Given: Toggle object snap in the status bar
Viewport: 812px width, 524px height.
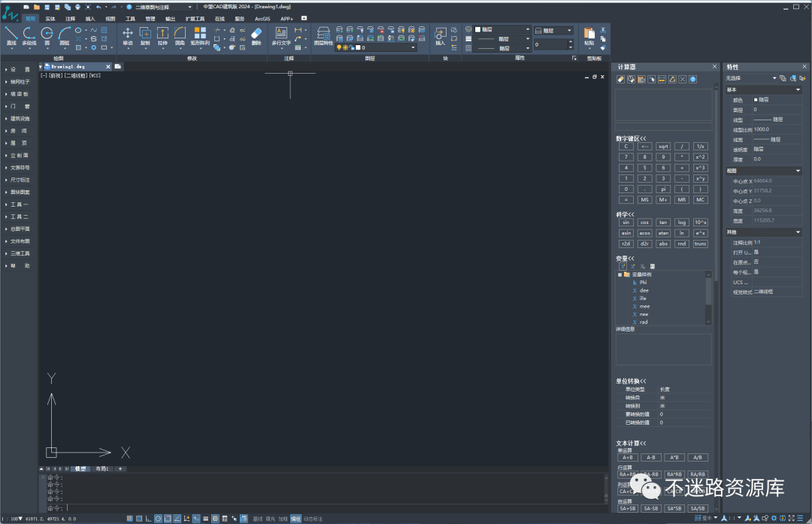Looking at the screenshot, I should tap(168, 518).
